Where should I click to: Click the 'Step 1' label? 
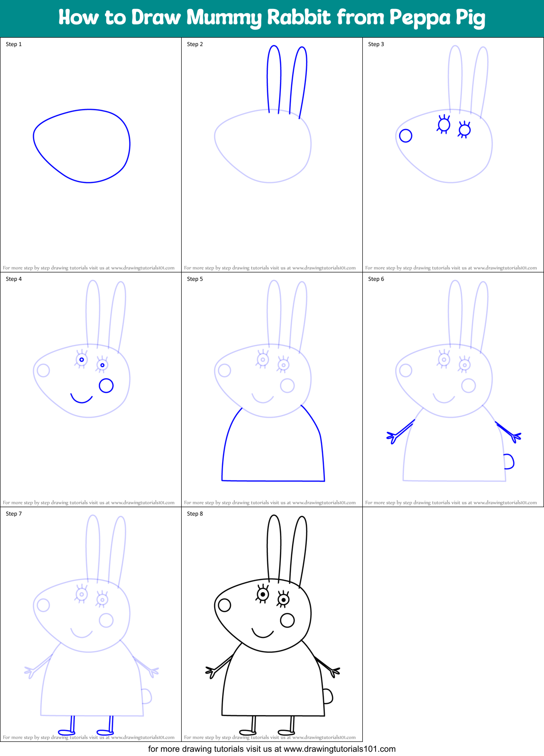tap(14, 44)
